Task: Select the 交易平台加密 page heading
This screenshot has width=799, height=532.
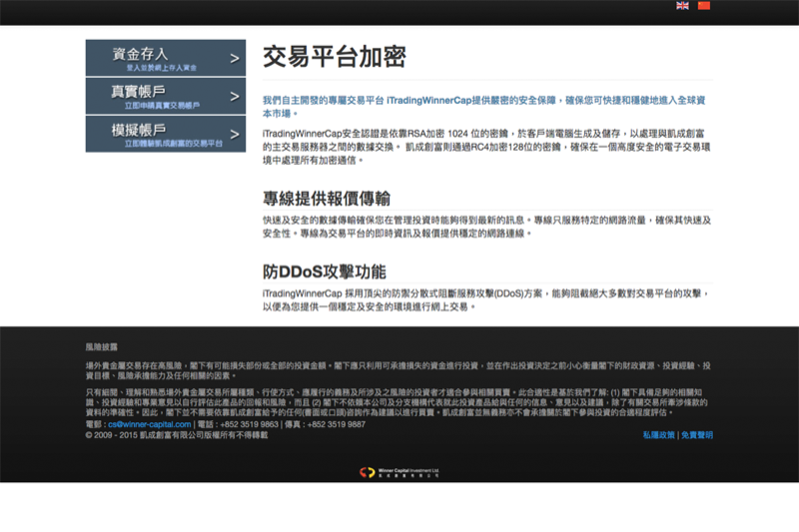Action: (335, 57)
